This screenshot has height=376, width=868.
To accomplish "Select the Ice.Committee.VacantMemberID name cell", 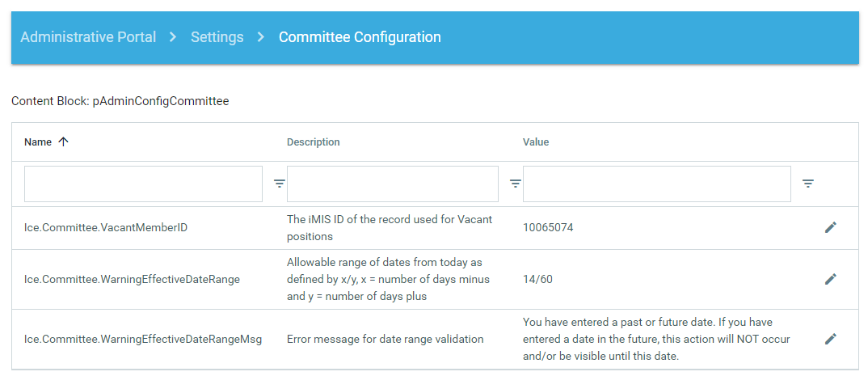I will (106, 227).
